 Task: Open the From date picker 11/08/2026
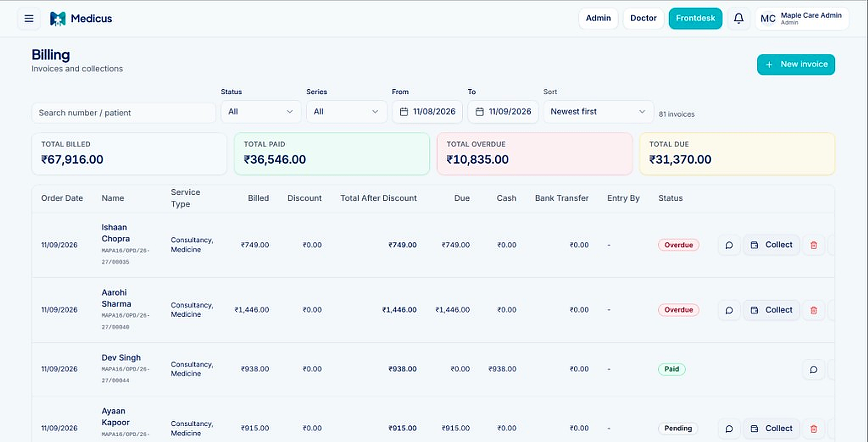[427, 112]
